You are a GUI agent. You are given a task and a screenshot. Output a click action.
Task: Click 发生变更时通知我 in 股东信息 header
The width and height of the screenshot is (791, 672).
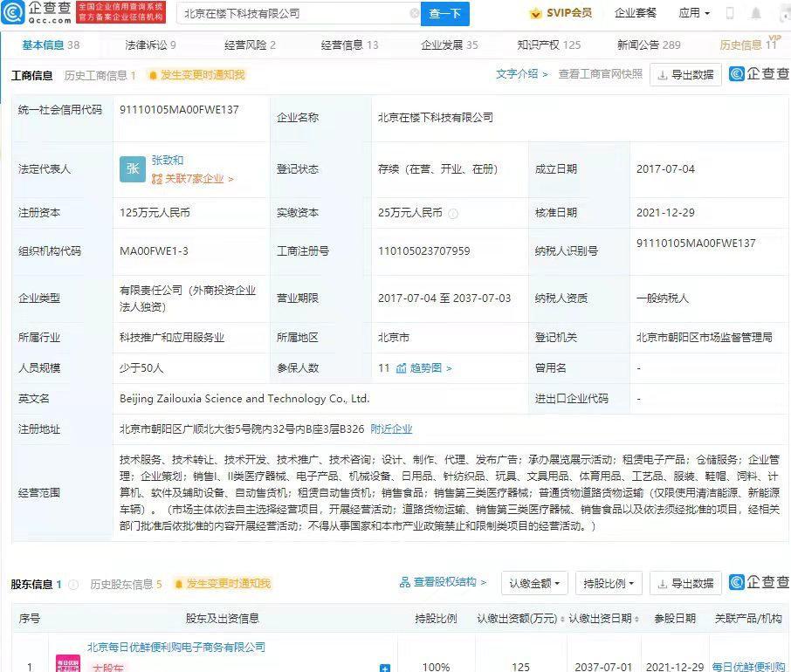pos(229,584)
